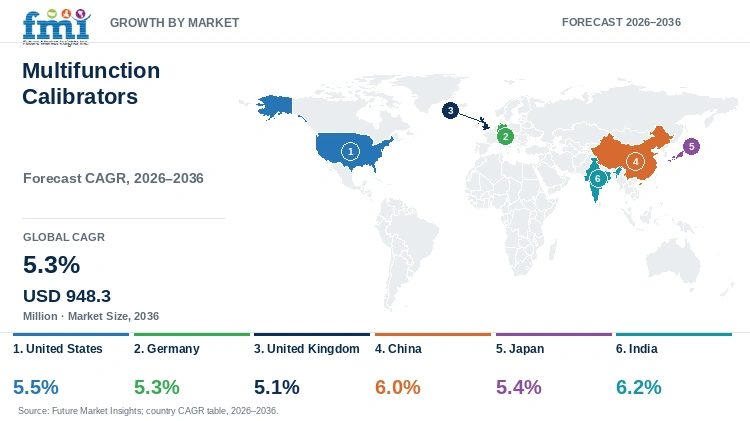Click the United Kingdom 5.1% value
The width and height of the screenshot is (750, 421).
pos(277,387)
